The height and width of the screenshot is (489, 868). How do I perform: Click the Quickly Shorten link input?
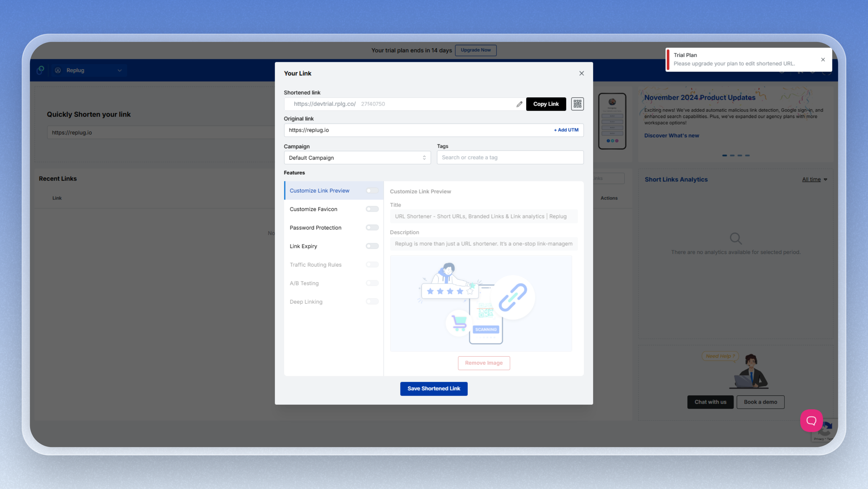point(161,132)
